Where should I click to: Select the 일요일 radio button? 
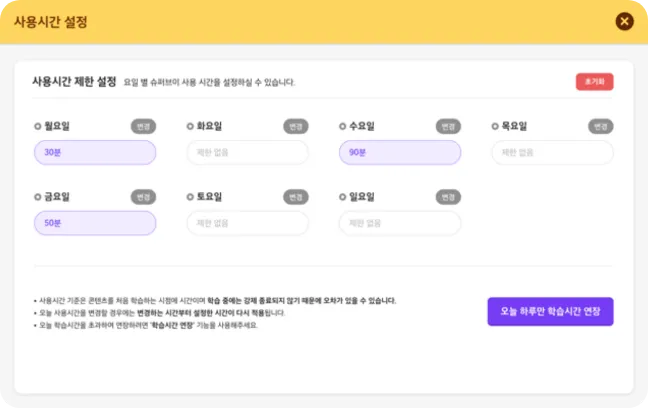pyautogui.click(x=343, y=197)
